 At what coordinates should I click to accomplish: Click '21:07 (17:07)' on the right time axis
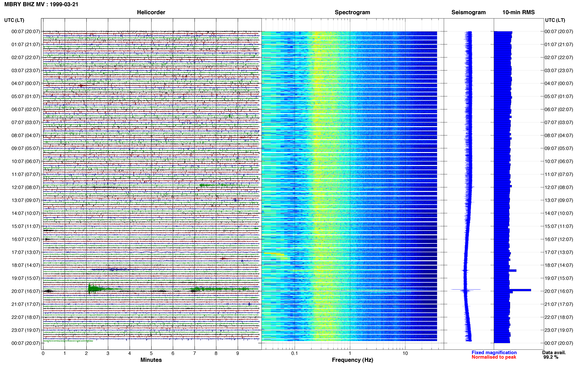[x=559, y=304]
